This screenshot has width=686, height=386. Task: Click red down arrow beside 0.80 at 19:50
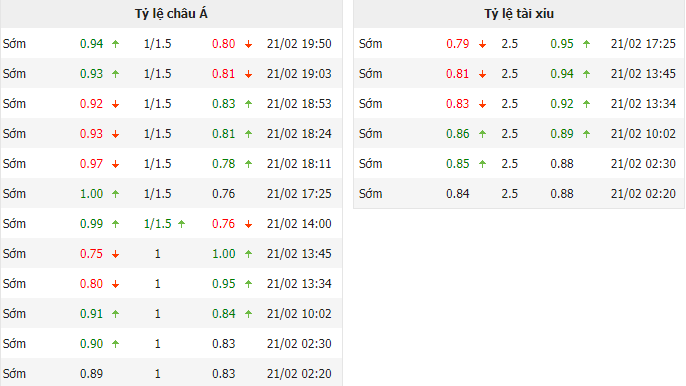(248, 44)
